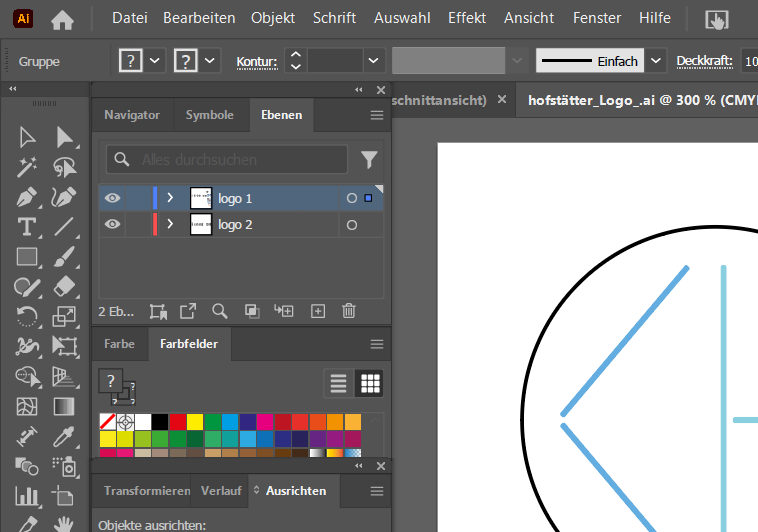
Task: Switch to the Navigator tab
Action: coord(132,115)
